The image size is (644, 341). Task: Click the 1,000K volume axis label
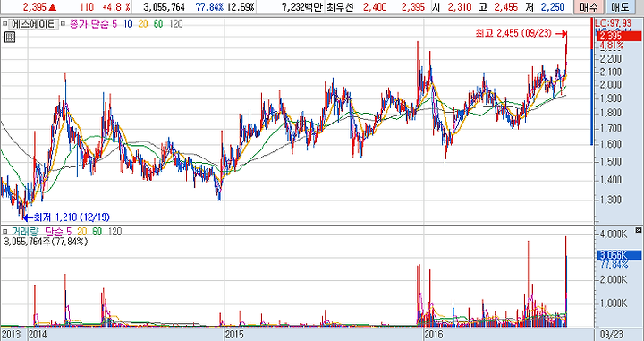[x=613, y=303]
